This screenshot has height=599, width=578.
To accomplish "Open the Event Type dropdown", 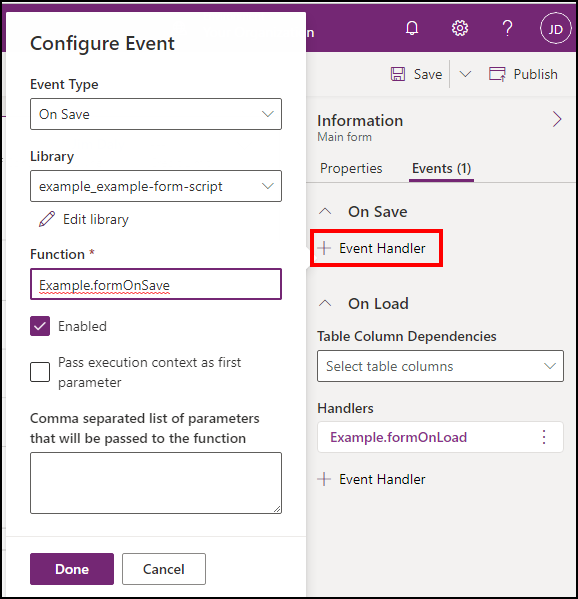I will tap(156, 114).
